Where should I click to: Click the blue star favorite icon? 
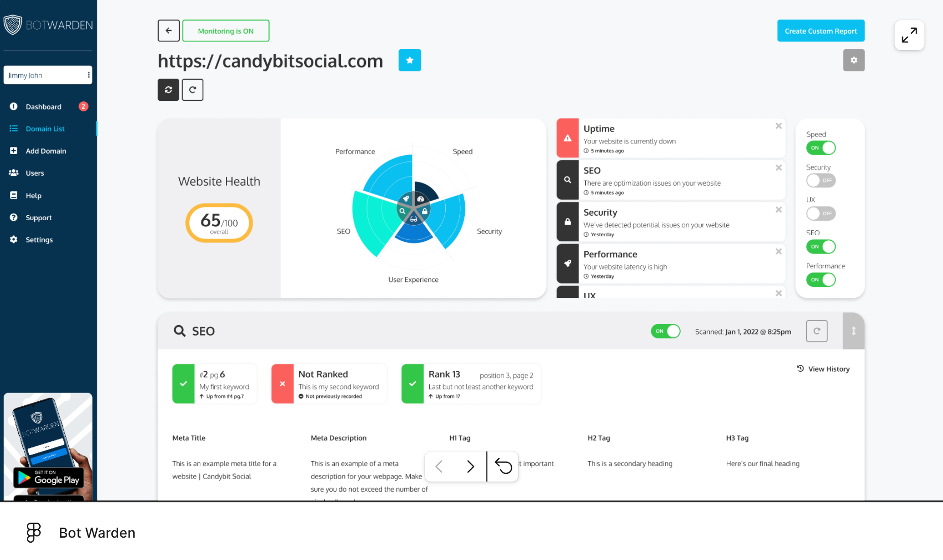coord(409,60)
